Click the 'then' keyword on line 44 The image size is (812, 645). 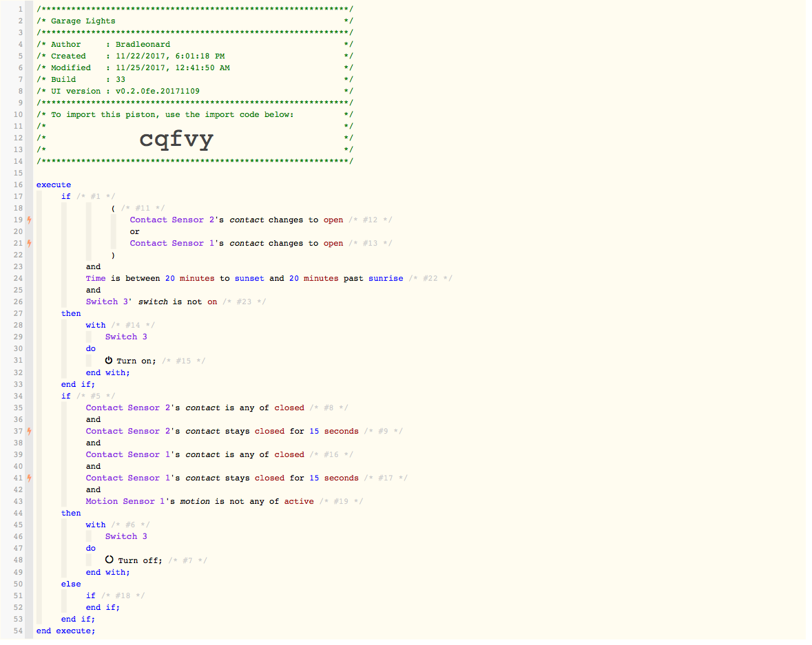click(71, 514)
